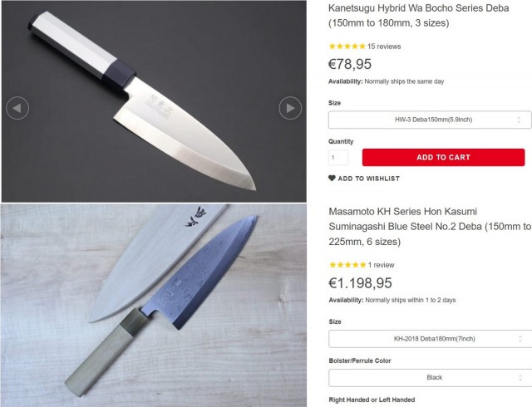Click the next image arrow on Kanetsugu photo
This screenshot has height=407, width=532.
click(x=289, y=108)
